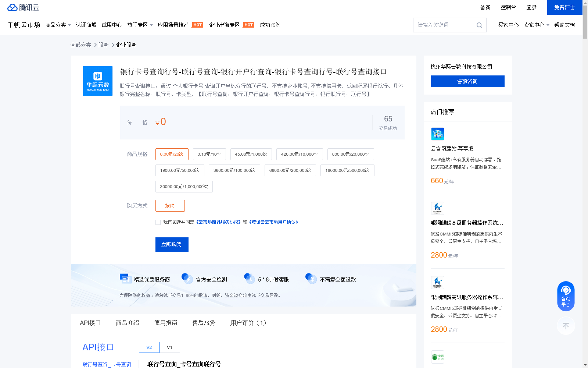Go to 服务 breadcrumb
Screen dimensions: 588x368
(103, 45)
